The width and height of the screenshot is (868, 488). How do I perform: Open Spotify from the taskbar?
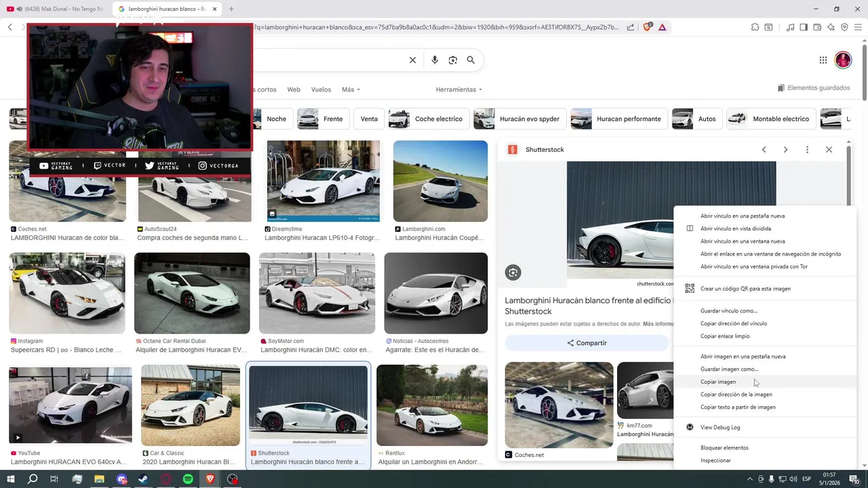click(188, 479)
